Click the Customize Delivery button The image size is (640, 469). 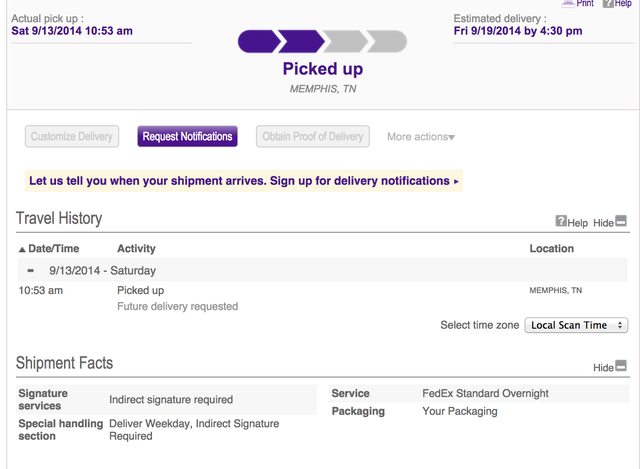(x=71, y=137)
